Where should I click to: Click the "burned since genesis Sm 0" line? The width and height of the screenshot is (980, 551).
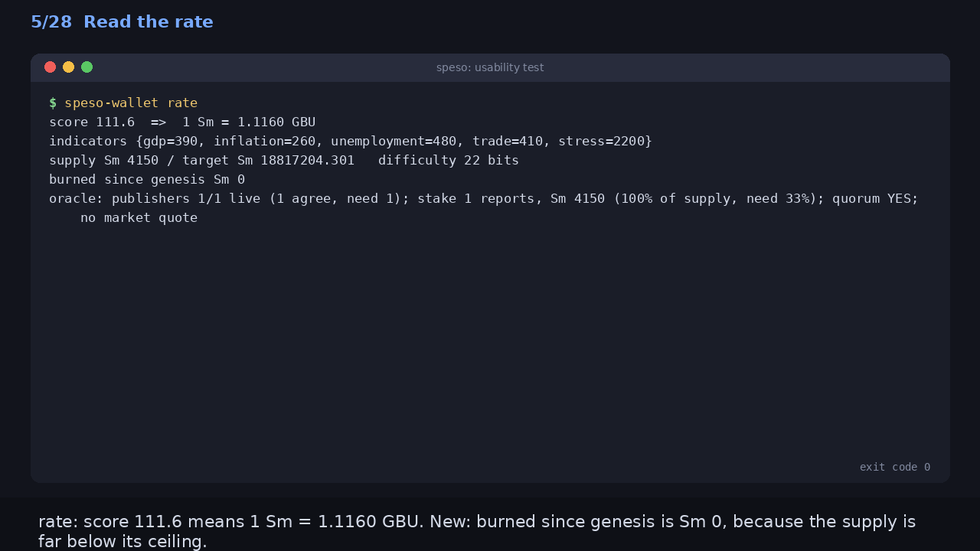click(x=147, y=179)
